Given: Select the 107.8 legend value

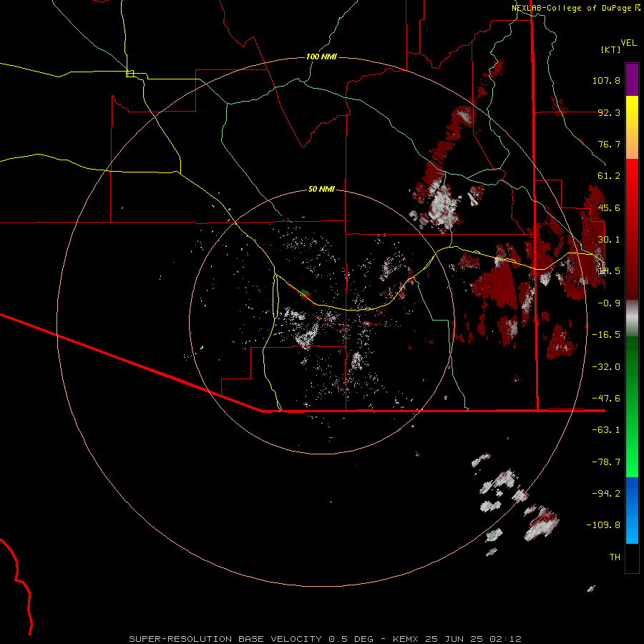Looking at the screenshot, I should [x=606, y=80].
